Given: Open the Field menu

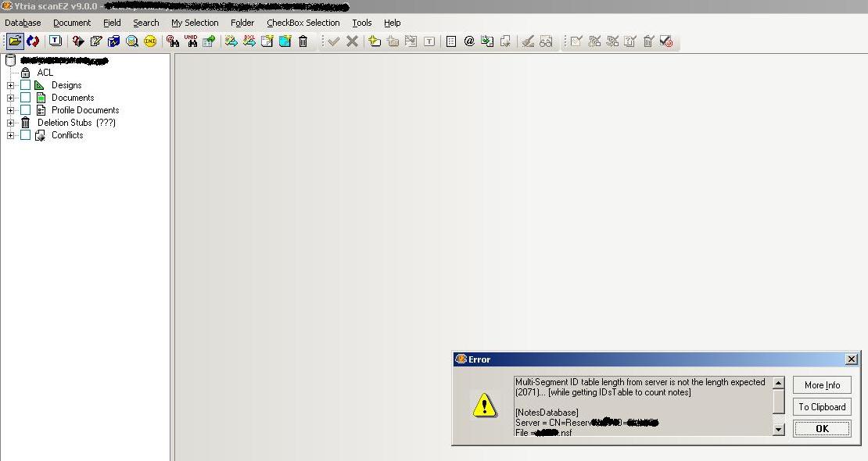Looking at the screenshot, I should (112, 23).
